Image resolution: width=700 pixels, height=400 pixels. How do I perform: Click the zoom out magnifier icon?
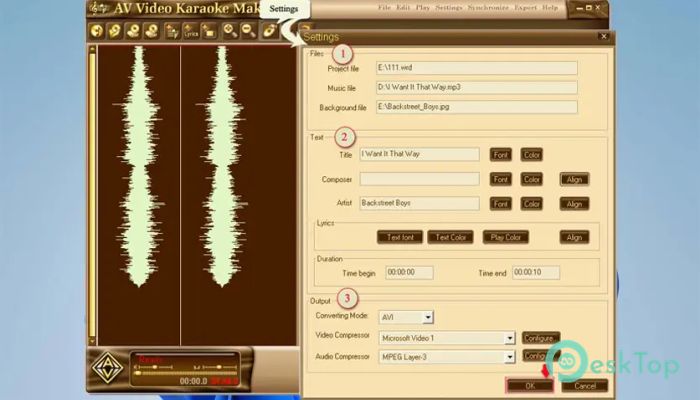tap(248, 31)
